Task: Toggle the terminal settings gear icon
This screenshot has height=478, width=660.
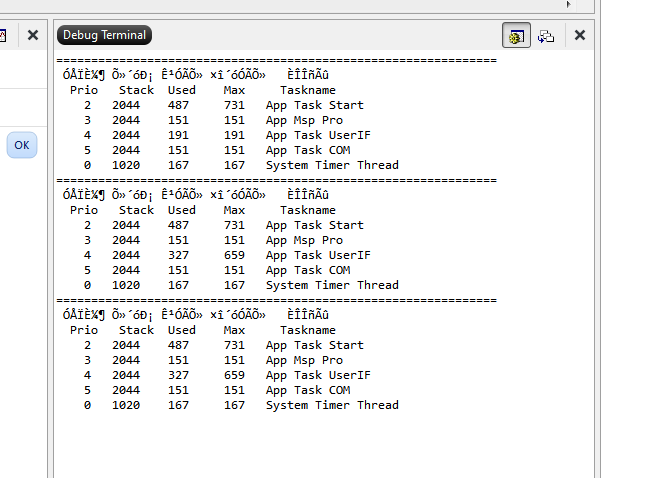Action: click(x=516, y=35)
